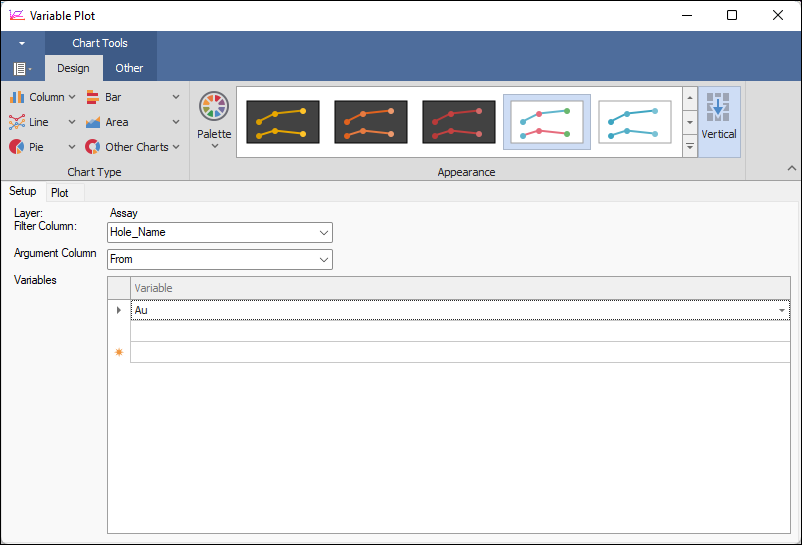
Task: Select the Design ribbon tab
Action: pyautogui.click(x=73, y=68)
